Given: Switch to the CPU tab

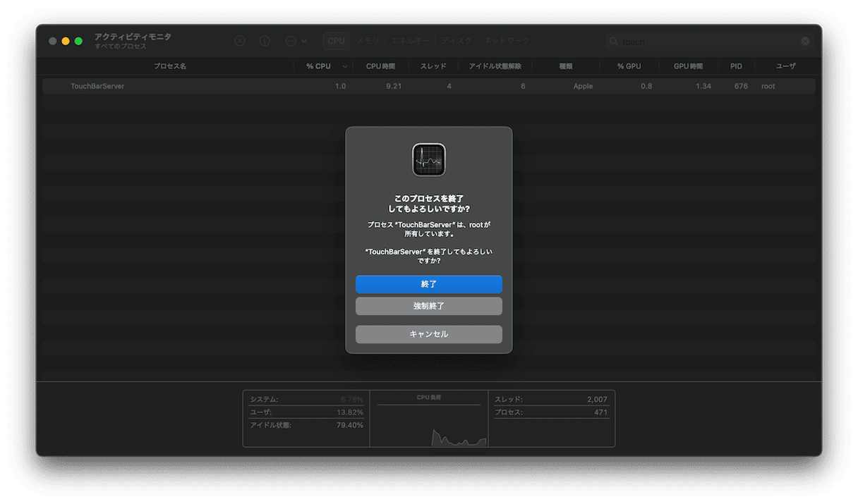Looking at the screenshot, I should 337,41.
